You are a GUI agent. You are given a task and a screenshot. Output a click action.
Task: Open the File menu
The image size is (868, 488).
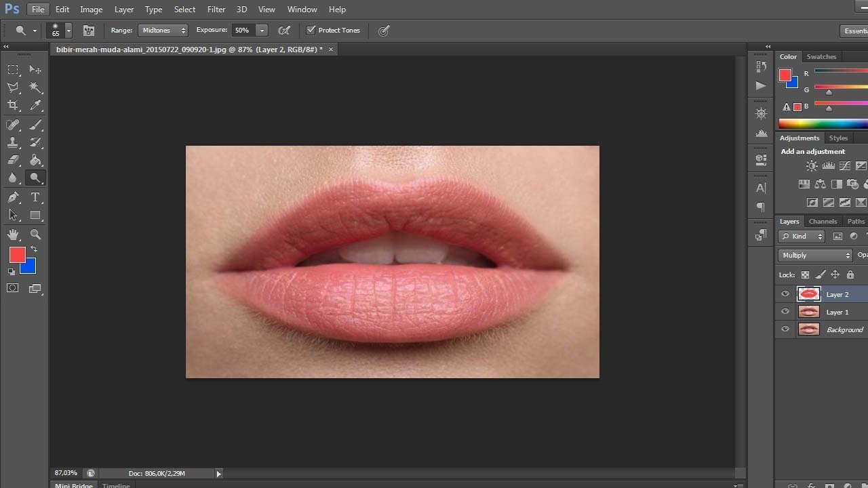[x=38, y=9]
